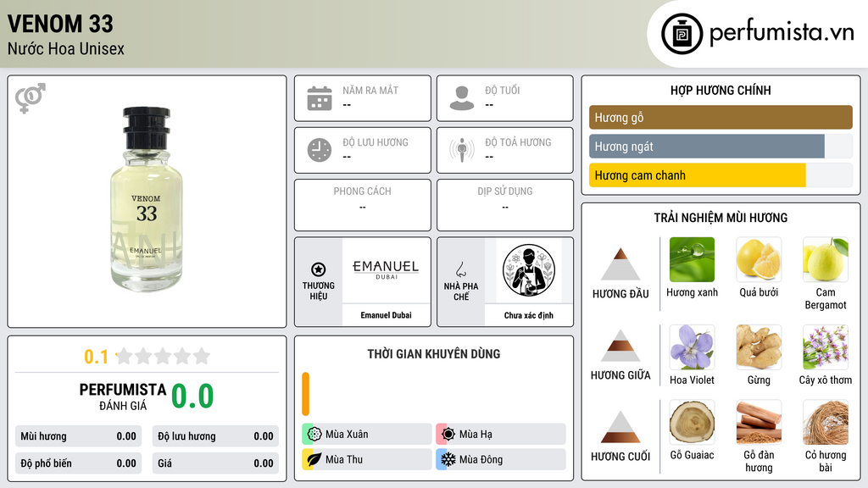Open the Gừng ginger note image
Viewport: 868px width, 488px height.
759,347
